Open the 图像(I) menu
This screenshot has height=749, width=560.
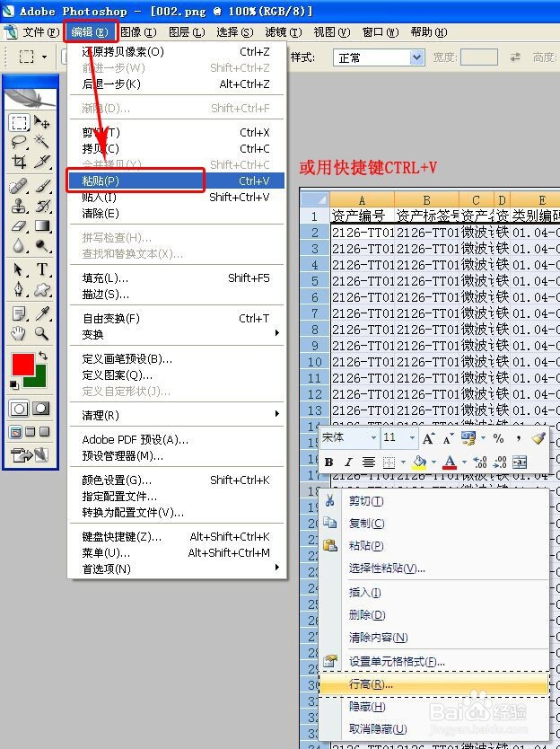click(x=138, y=32)
